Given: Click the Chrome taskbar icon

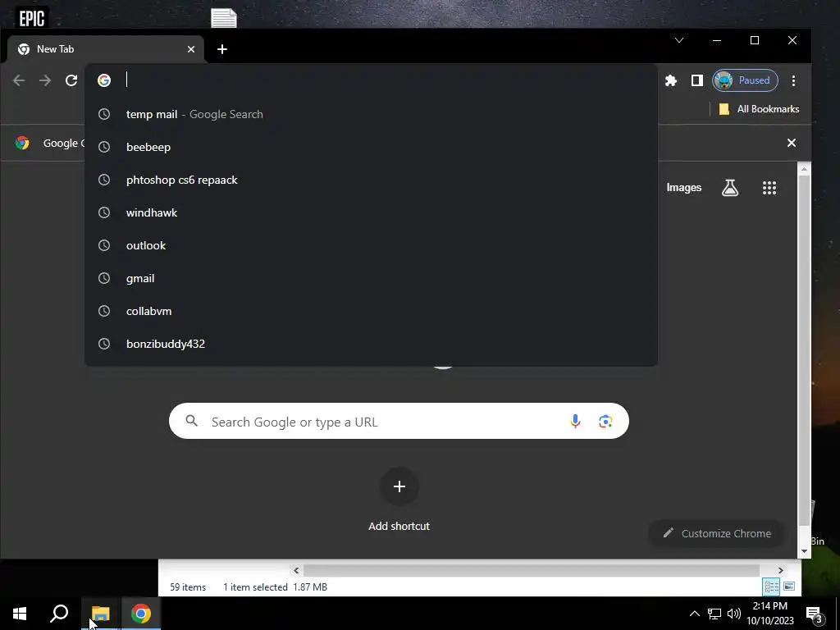Looking at the screenshot, I should [141, 614].
